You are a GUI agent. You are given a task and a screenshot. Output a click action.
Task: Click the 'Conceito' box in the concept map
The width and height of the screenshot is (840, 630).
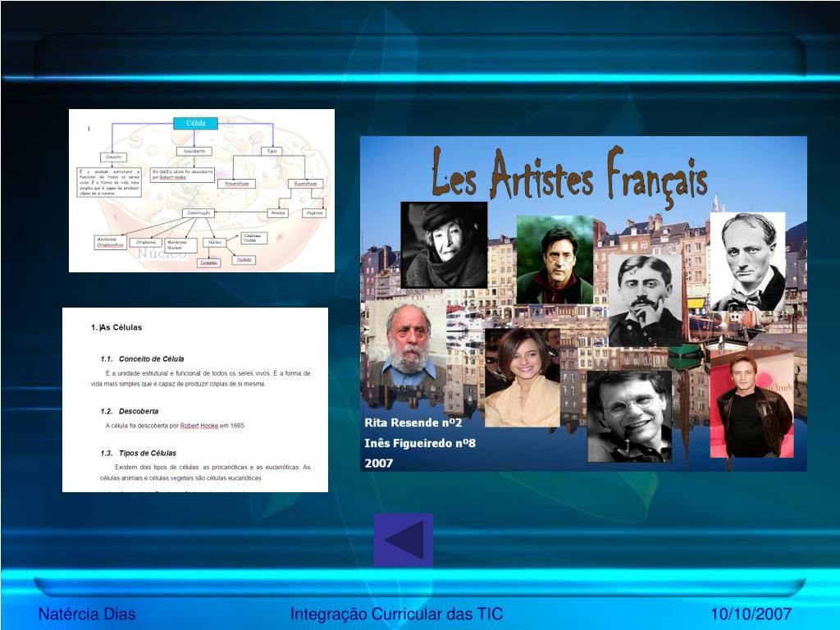(113, 157)
